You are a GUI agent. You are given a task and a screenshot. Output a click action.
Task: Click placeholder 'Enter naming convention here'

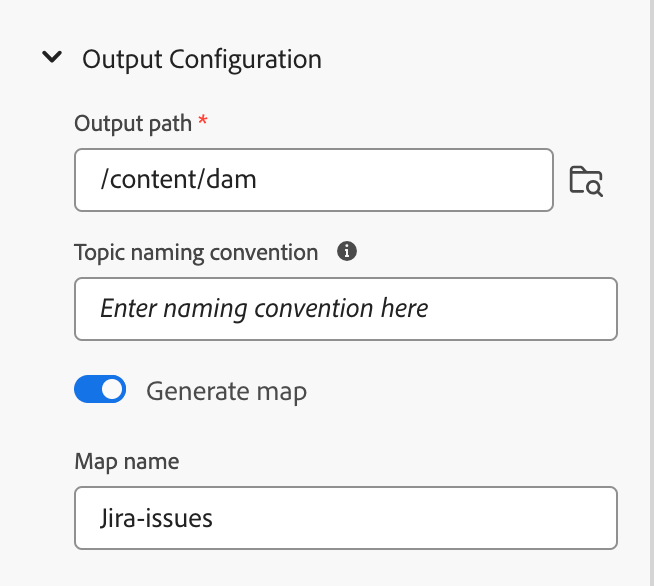coord(264,309)
